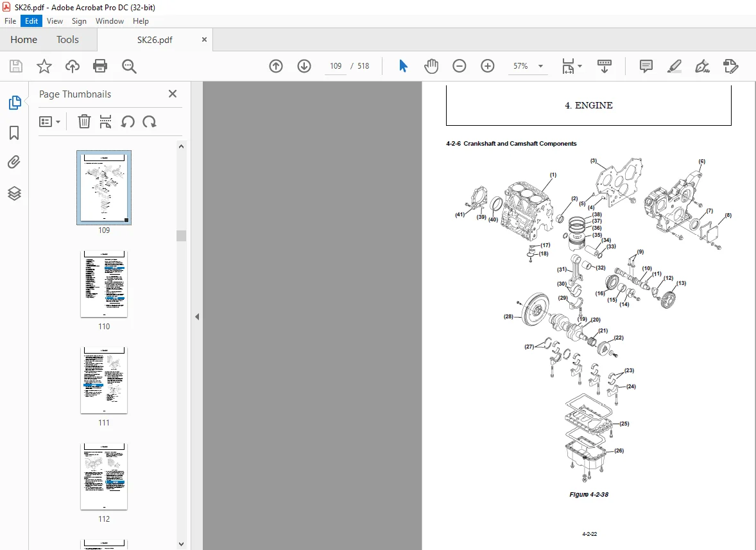The image size is (756, 550).
Task: Open Find text using the magnifier icon
Action: click(129, 66)
